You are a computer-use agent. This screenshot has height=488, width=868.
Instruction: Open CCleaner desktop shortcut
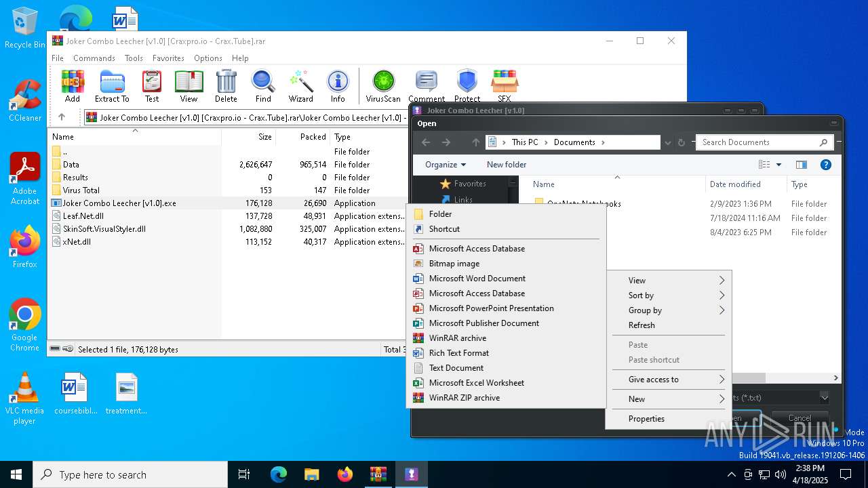click(x=24, y=100)
